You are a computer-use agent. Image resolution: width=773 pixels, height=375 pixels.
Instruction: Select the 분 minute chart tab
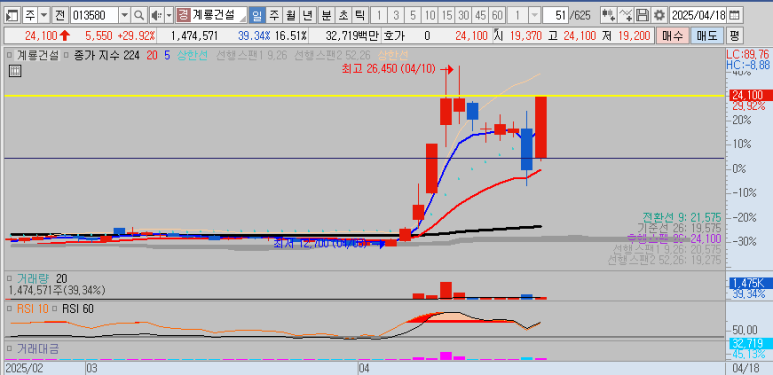tap(325, 16)
